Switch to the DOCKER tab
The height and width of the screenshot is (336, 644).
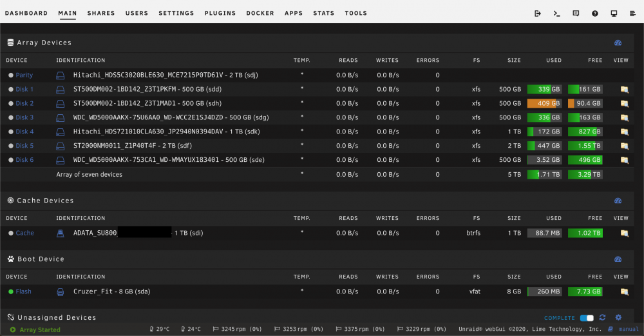pos(260,13)
